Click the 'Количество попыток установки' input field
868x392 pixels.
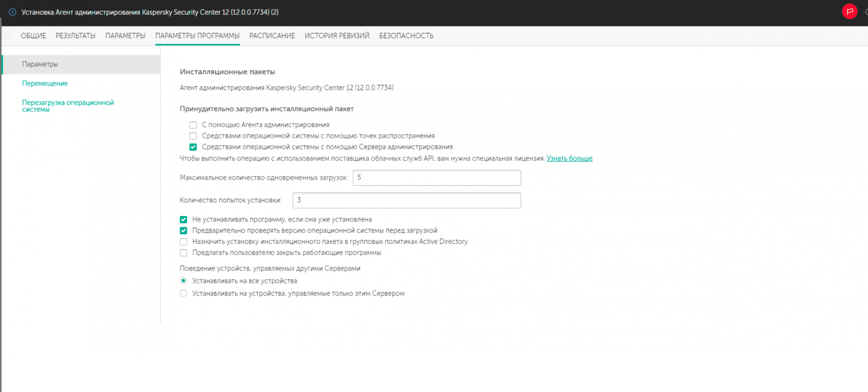point(407,200)
